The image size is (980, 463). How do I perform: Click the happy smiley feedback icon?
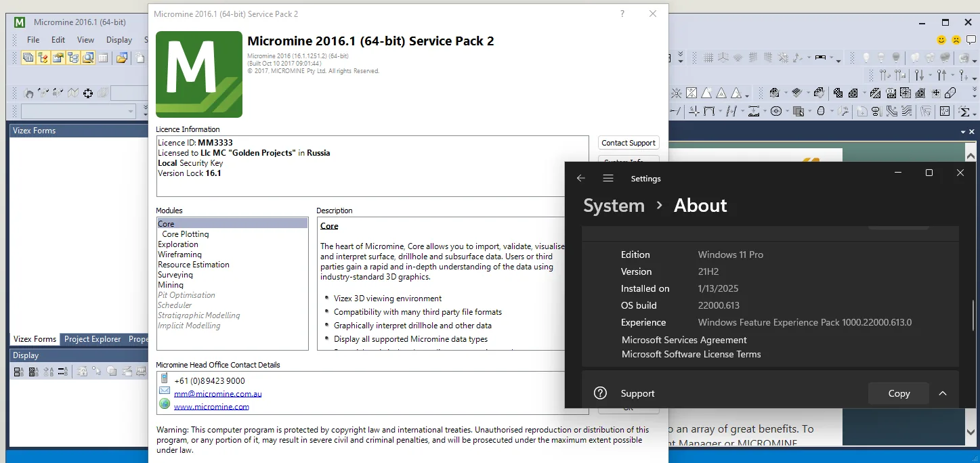click(x=941, y=40)
